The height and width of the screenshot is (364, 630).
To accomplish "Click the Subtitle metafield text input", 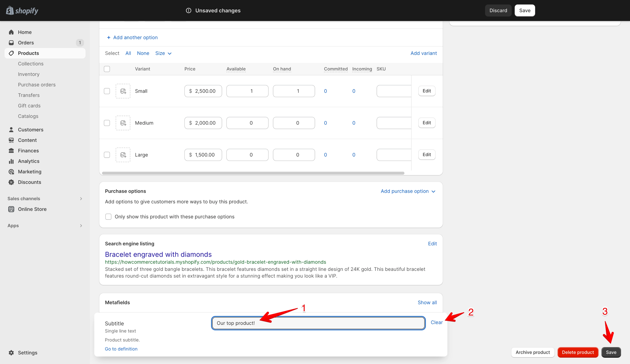I will coord(318,323).
